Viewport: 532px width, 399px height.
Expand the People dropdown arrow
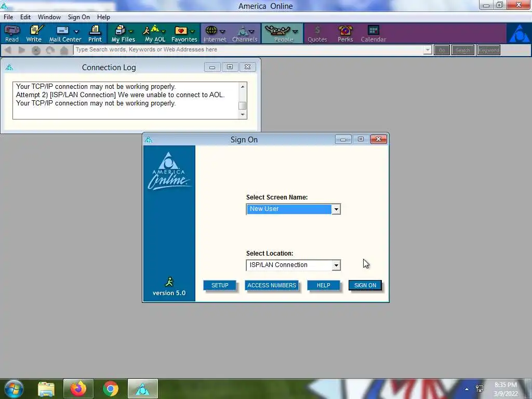[295, 32]
